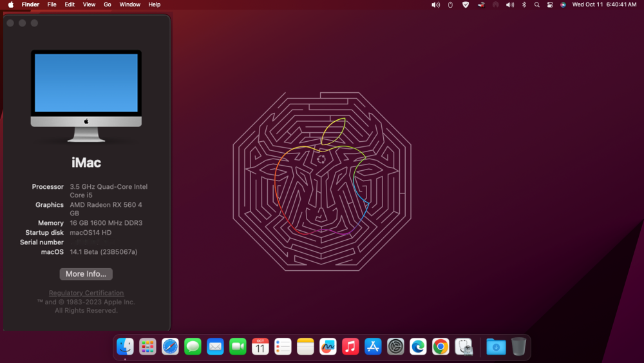The width and height of the screenshot is (644, 363).
Task: Select the AMD Radeon RX 560 graphics text
Action: pos(106,209)
